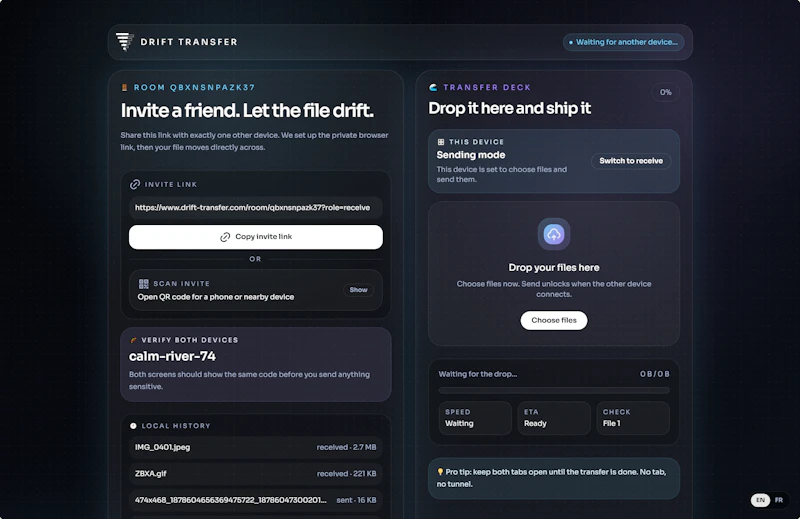Click the ROOM QBXNSNPAZK37 label

194,87
